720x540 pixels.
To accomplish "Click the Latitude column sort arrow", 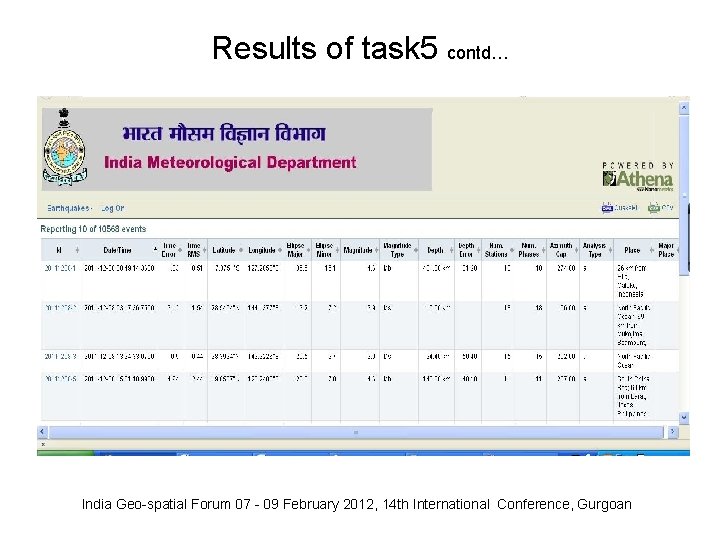I will (241, 250).
